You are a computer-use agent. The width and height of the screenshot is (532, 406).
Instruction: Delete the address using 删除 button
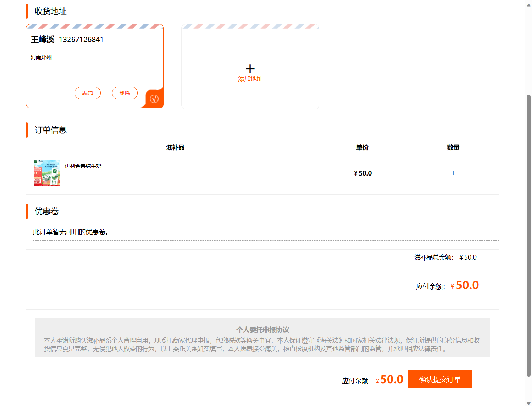(124, 93)
